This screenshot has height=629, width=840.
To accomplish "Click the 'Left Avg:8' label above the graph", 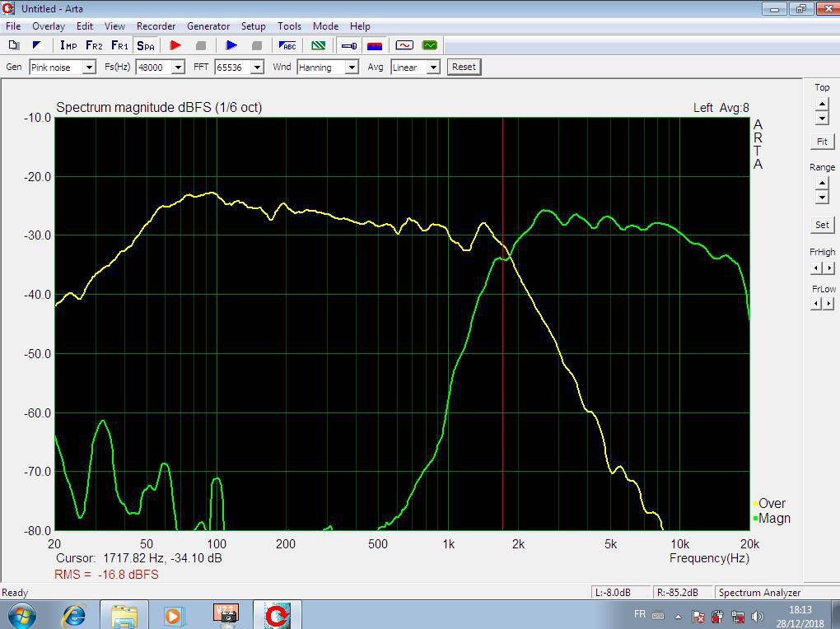I will (x=721, y=108).
